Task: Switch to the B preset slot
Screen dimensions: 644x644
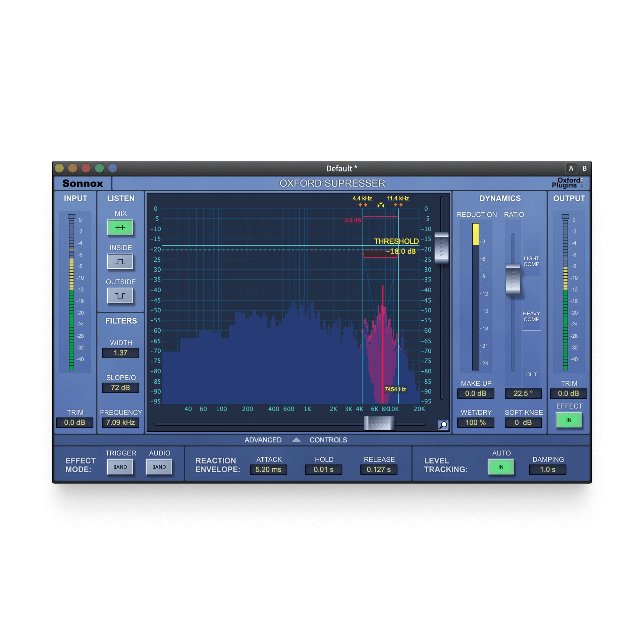Action: pyautogui.click(x=584, y=168)
